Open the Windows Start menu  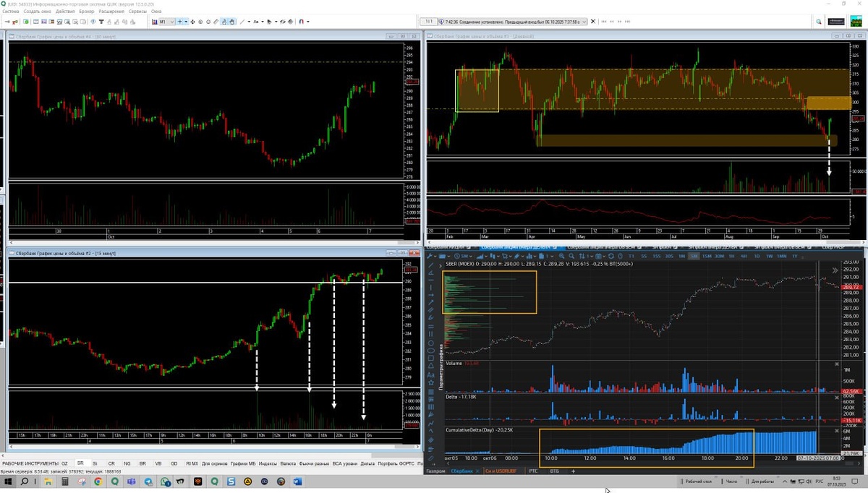(x=8, y=481)
